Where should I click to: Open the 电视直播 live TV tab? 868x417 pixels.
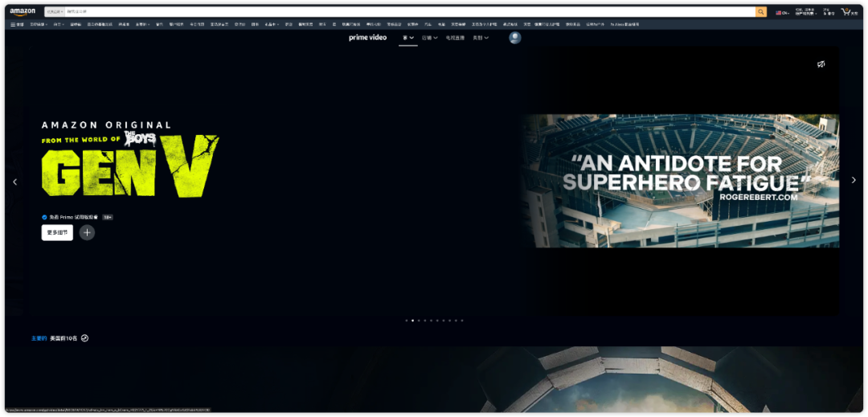455,38
